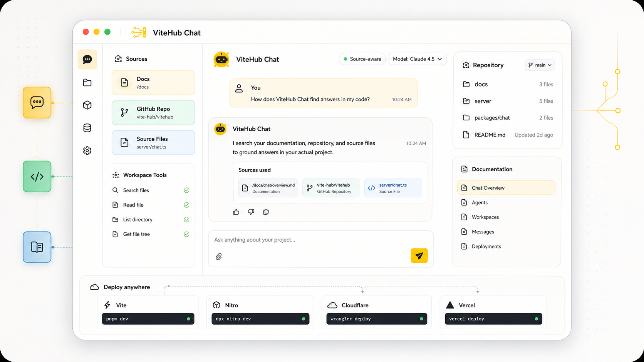Open the Model: Claude 4.5 dropdown
Screen dimensions: 644x362
tap(418, 59)
